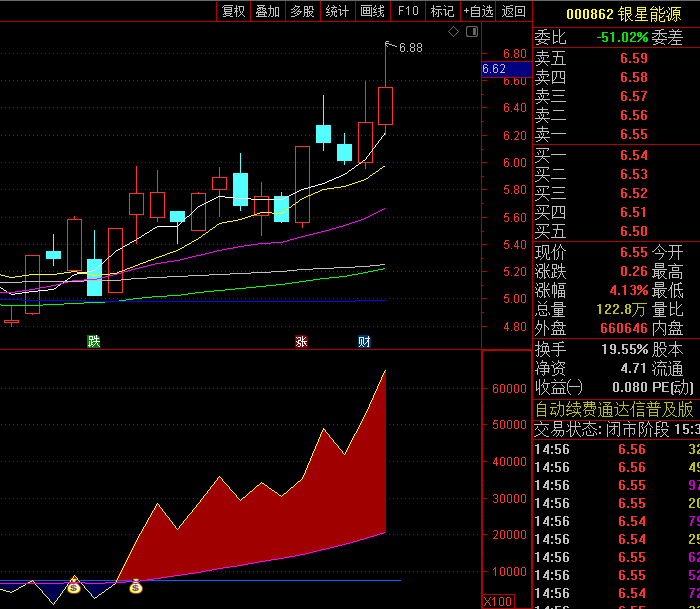
Task: Open the 复权 adjustment menu
Action: coord(233,11)
